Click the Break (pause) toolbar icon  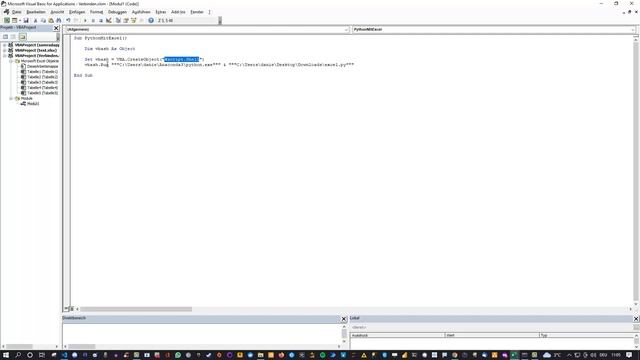(x=93, y=20)
